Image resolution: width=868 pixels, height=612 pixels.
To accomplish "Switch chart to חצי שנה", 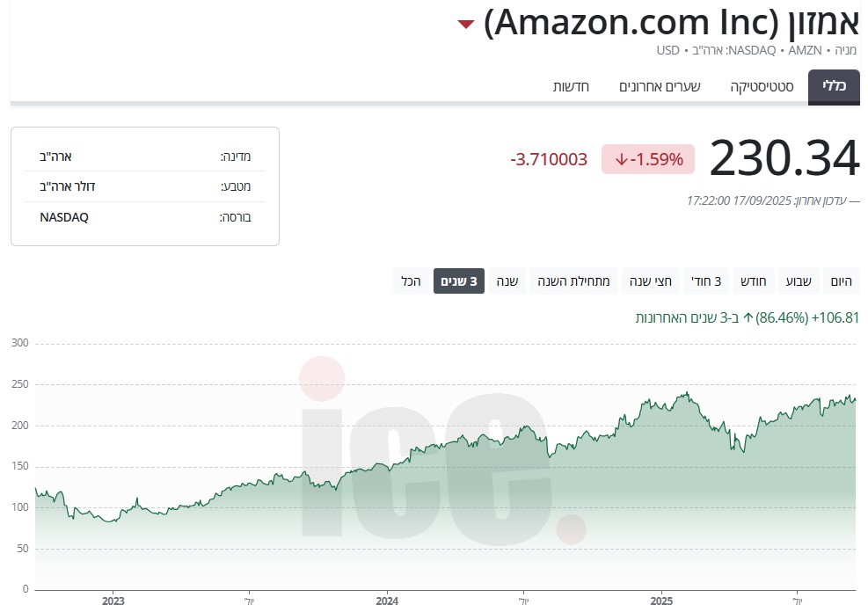I will point(651,281).
